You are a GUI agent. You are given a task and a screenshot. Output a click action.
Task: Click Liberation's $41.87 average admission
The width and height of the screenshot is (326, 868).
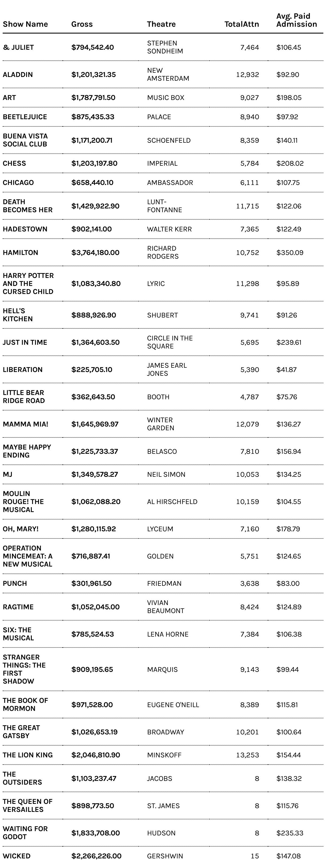click(286, 370)
